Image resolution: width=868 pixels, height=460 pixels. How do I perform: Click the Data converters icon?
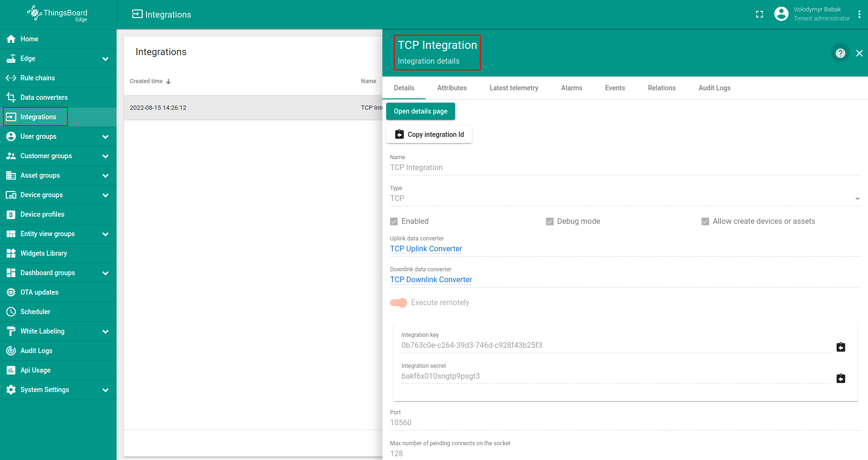(11, 97)
